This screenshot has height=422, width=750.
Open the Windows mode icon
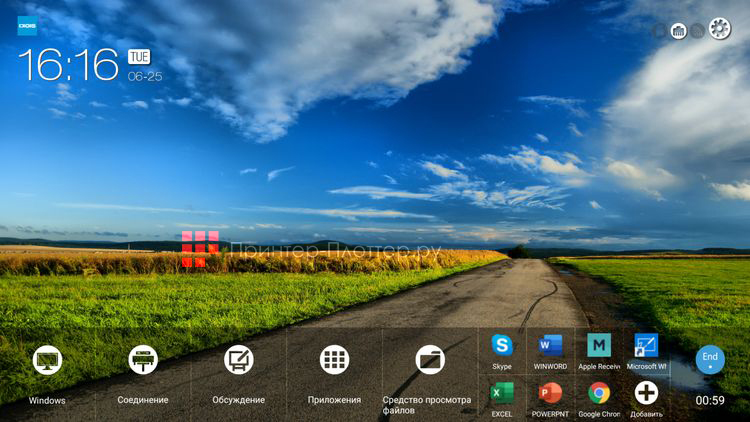click(47, 359)
